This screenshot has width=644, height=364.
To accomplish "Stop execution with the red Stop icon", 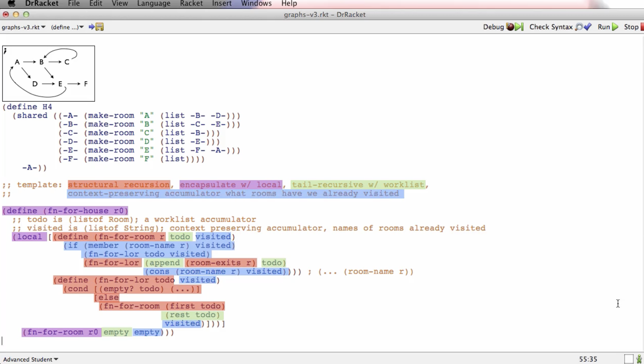I will click(641, 27).
